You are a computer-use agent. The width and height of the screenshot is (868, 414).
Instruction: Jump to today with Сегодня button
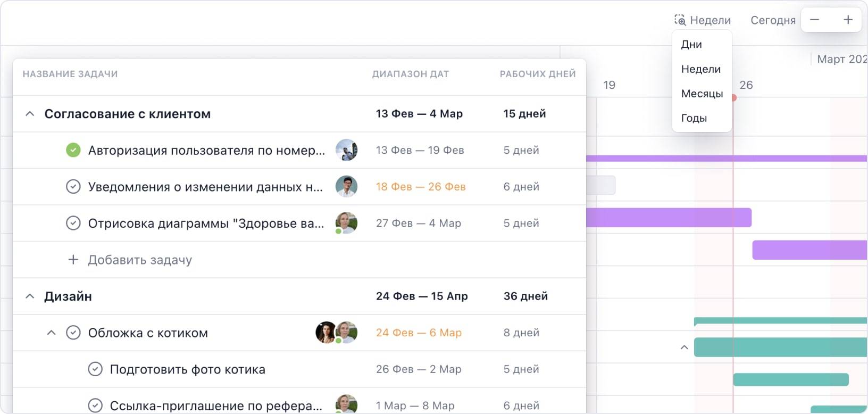click(x=773, y=20)
